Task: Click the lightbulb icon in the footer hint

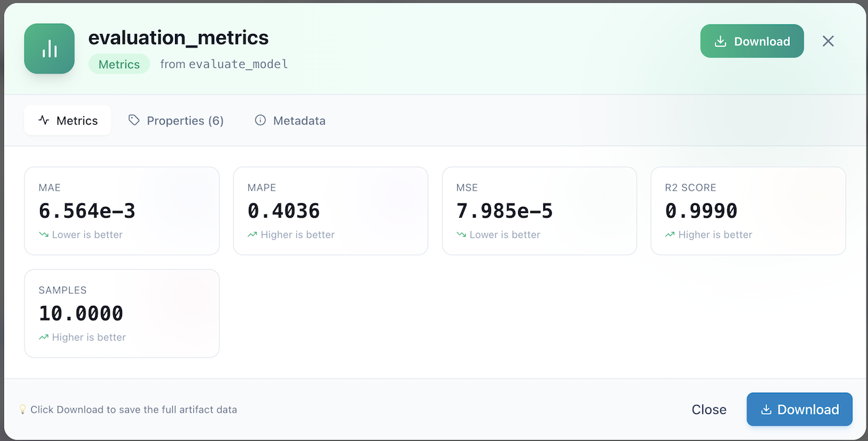Action: coord(23,409)
